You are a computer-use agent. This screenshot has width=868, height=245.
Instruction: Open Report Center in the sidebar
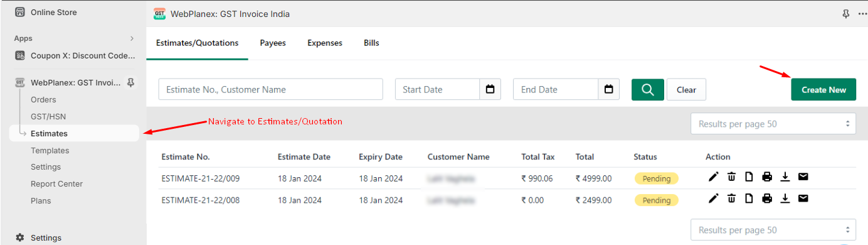click(56, 183)
